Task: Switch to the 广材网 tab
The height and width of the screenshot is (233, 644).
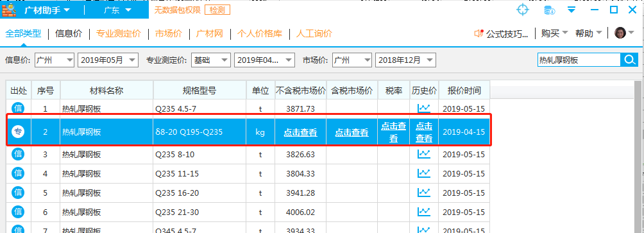Action: [210, 33]
